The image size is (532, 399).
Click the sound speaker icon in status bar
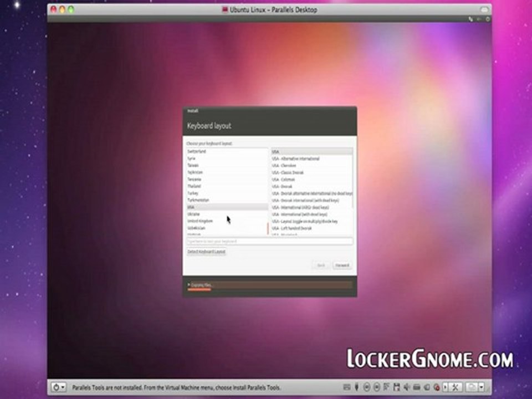coord(406,387)
